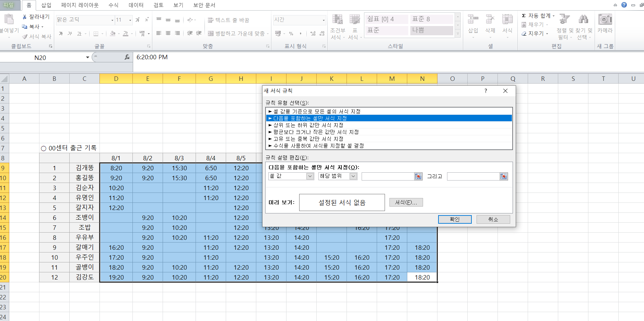Open the 페이지 레이아웃 ribbon tab
Screen dimensions: 644x321
pyautogui.click(x=80, y=5)
